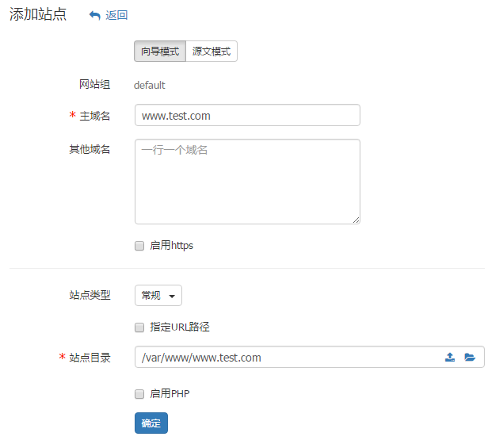Switch to the 向导模式 tab
This screenshot has height=448, width=488.
click(160, 52)
